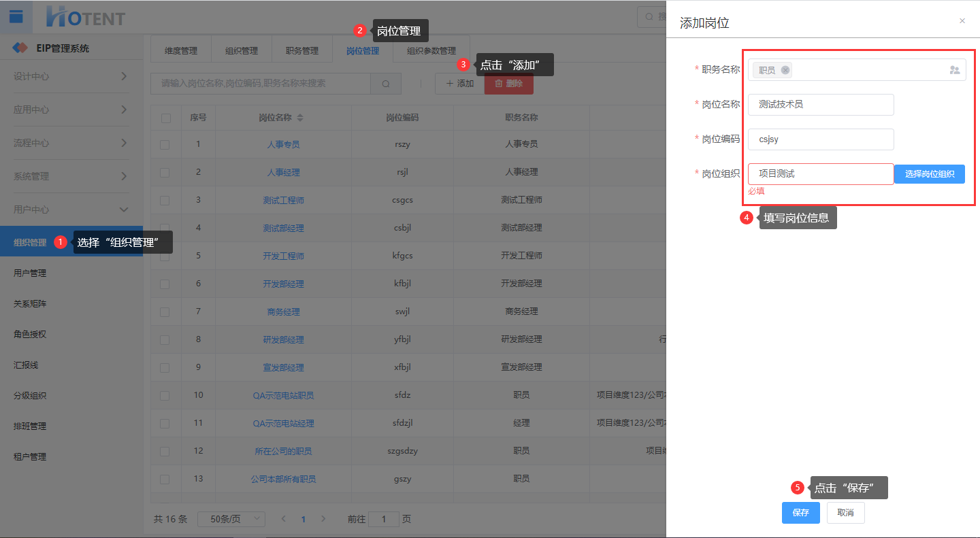Click the 岗位组织 input containing 项目测试
The height and width of the screenshot is (538, 980).
click(x=821, y=174)
